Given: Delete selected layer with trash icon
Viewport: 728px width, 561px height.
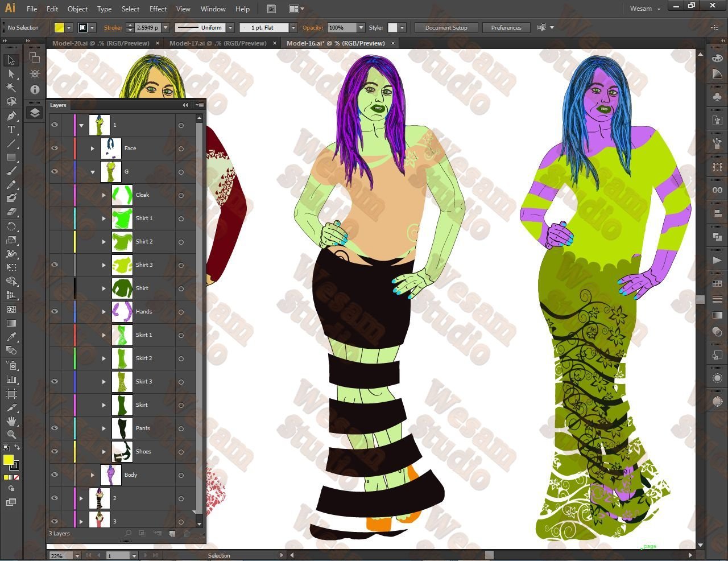Looking at the screenshot, I should (x=187, y=534).
